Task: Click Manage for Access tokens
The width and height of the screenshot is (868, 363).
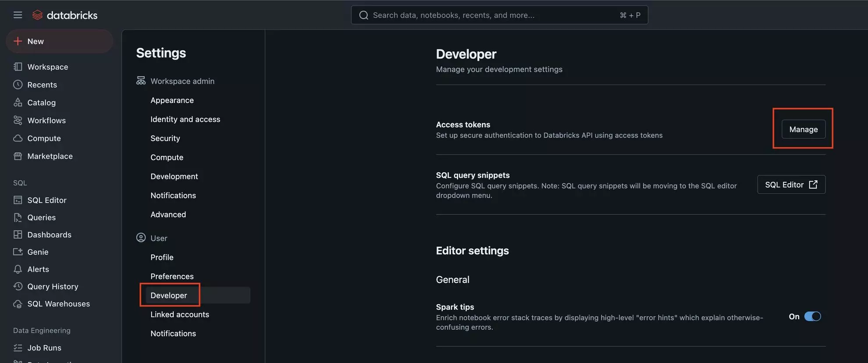Action: pyautogui.click(x=803, y=129)
